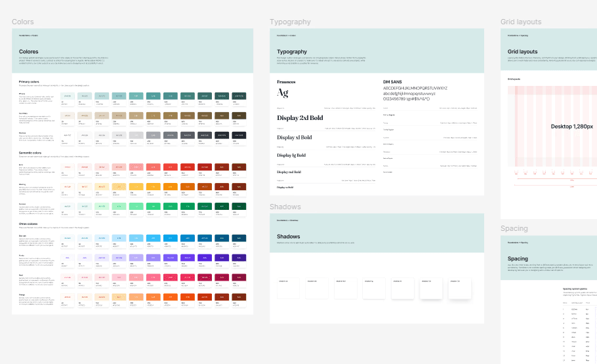597x364 pixels.
Task: Pick the darkest purple swatch
Action: [239, 258]
